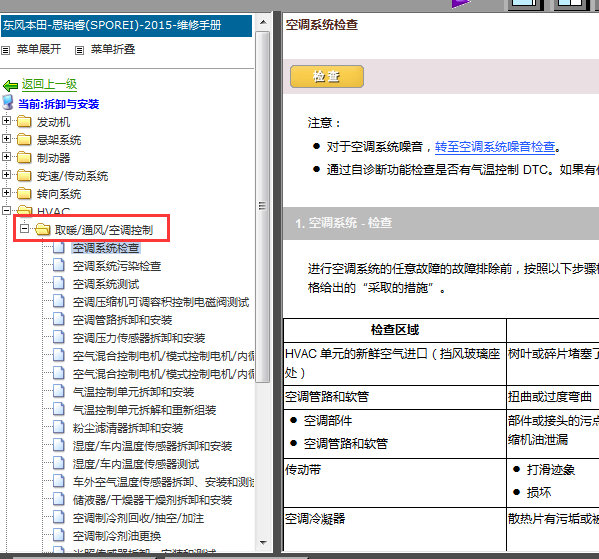Click the sidebar scrollbar down arrow
The image size is (599, 559).
click(x=263, y=543)
